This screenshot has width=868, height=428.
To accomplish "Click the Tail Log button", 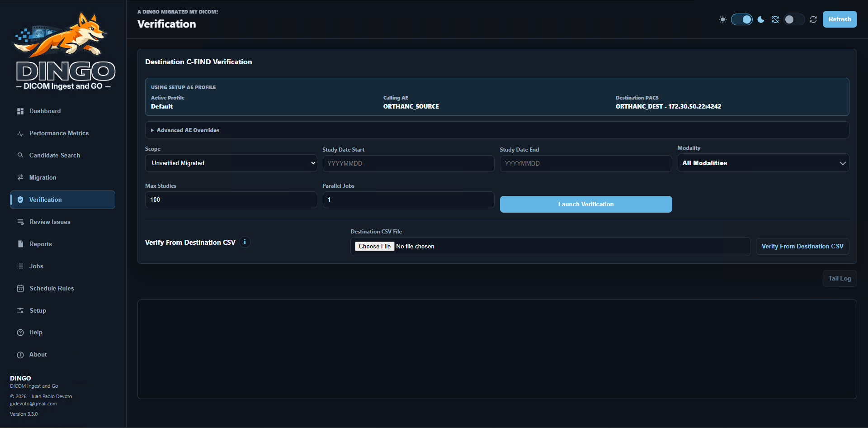I will (x=840, y=279).
